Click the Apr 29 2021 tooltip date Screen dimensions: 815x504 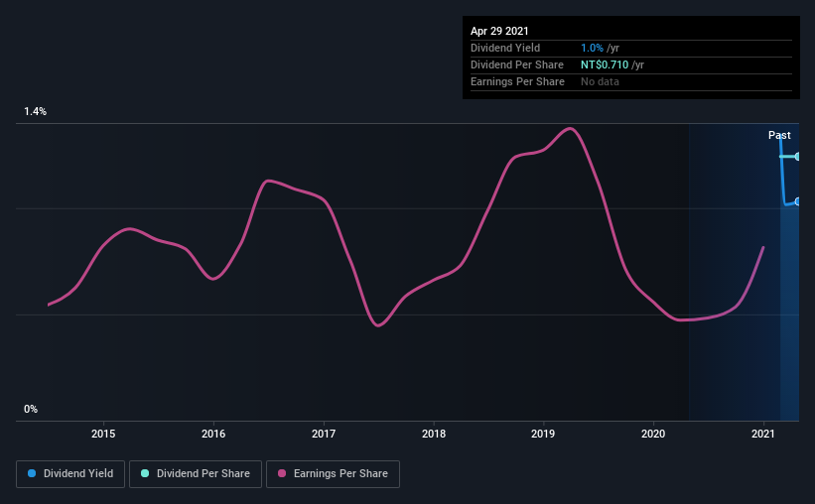point(499,31)
